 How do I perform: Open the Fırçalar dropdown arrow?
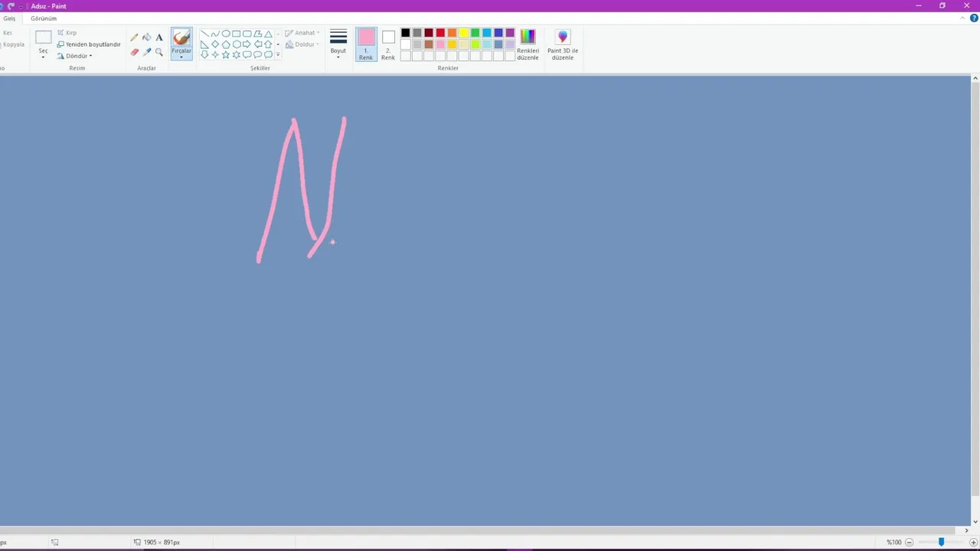click(x=181, y=57)
